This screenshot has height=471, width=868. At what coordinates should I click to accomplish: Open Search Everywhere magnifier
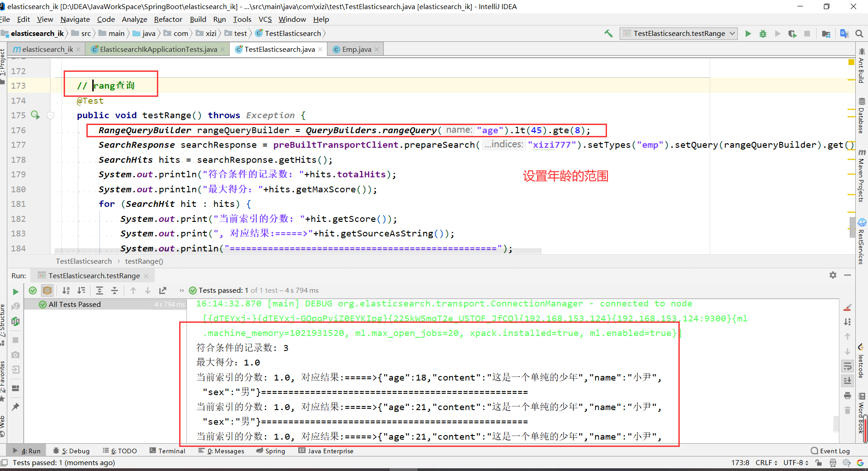click(x=859, y=34)
